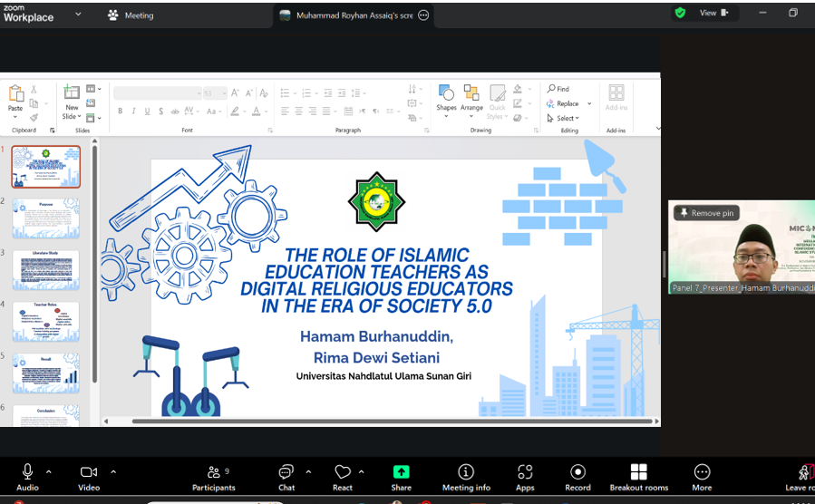Image resolution: width=815 pixels, height=504 pixels.
Task: Select the Purpose slide thumbnail
Action: 45,218
